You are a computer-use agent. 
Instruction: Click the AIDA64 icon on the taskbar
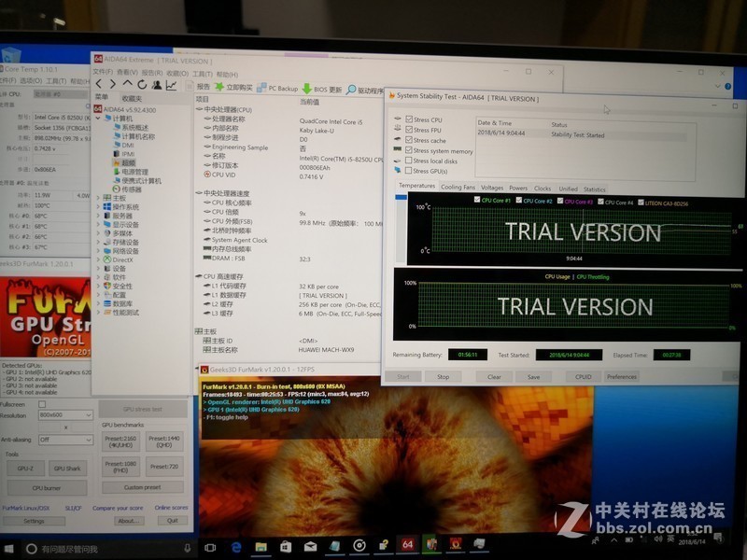(407, 544)
